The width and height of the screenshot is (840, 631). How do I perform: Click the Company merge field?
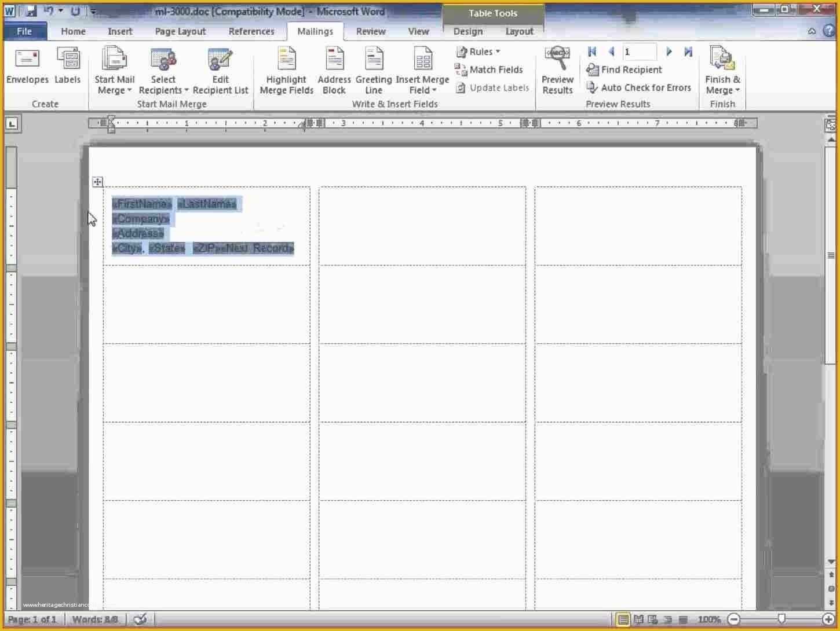[141, 219]
